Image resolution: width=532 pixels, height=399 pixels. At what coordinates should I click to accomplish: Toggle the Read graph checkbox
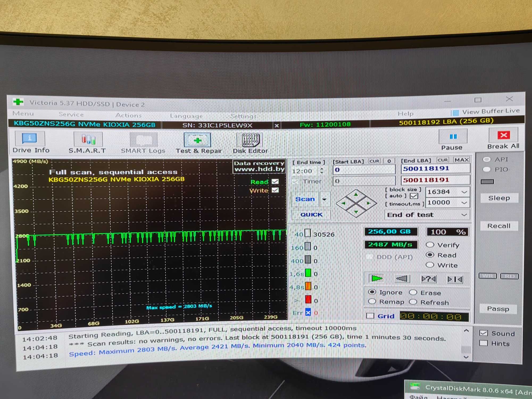[x=275, y=181]
